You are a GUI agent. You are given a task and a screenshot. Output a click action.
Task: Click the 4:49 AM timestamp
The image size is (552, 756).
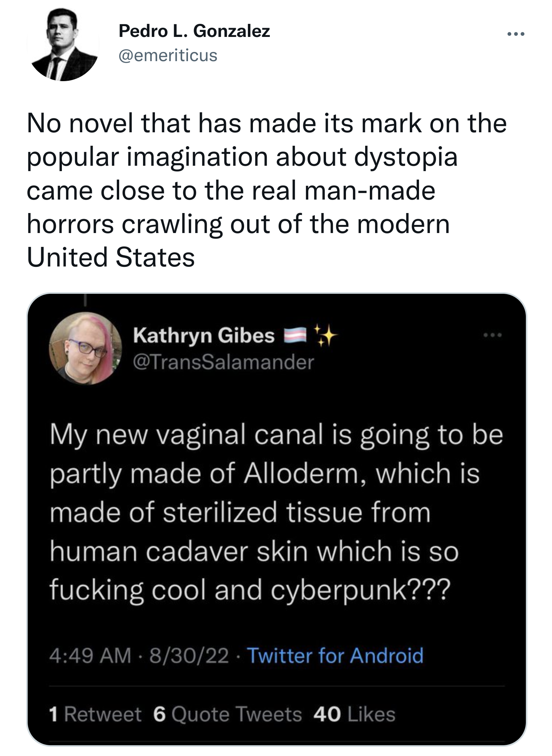90,656
